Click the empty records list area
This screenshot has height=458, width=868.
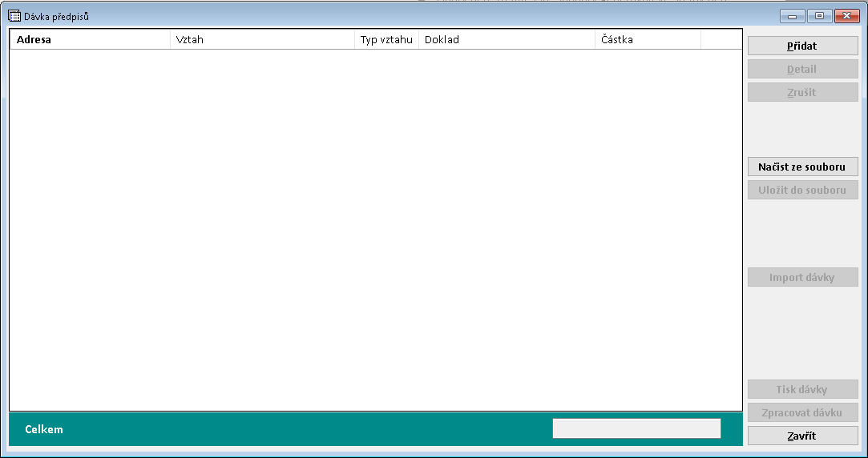tap(376, 230)
